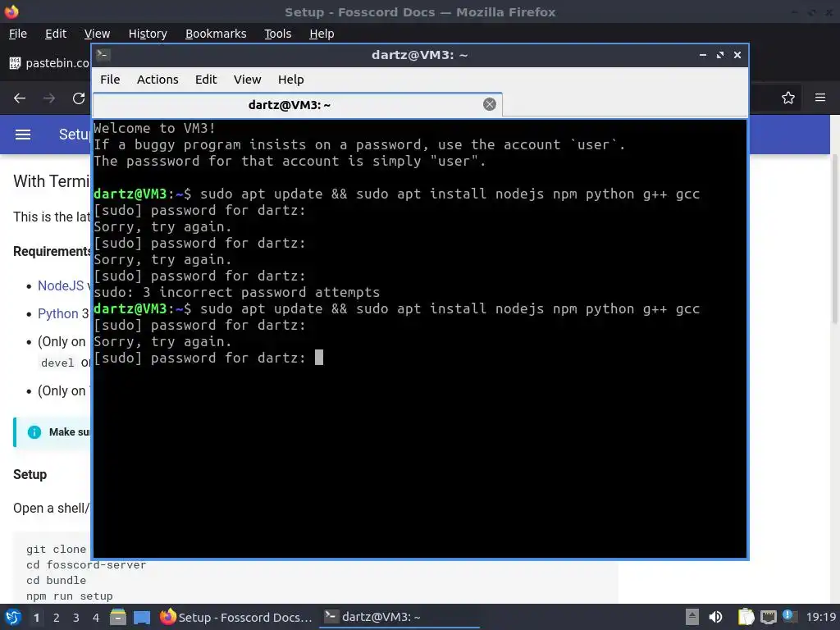This screenshot has width=840, height=630.
Task: Open the terminal Help menu
Action: pyautogui.click(x=291, y=80)
